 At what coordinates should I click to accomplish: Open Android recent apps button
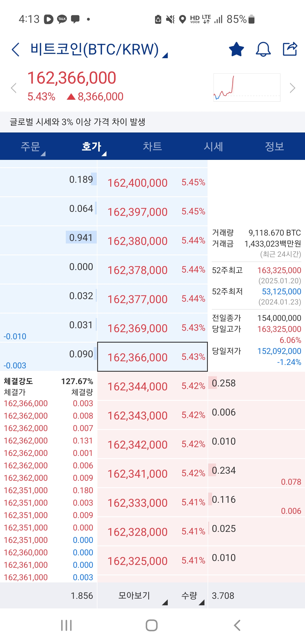pyautogui.click(x=66, y=625)
